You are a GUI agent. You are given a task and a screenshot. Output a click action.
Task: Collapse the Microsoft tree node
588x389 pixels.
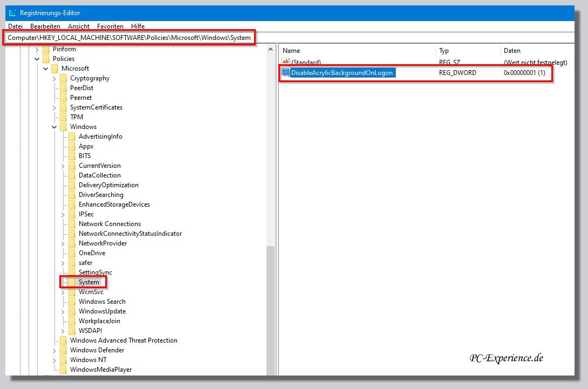[45, 69]
